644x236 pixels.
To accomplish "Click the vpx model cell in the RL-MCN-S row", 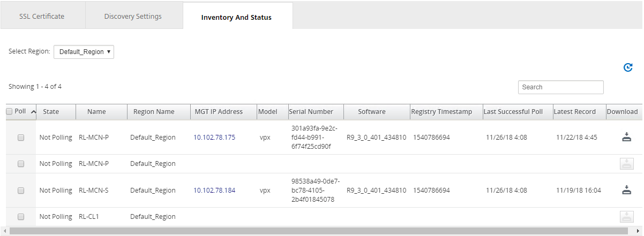I will 265,191.
